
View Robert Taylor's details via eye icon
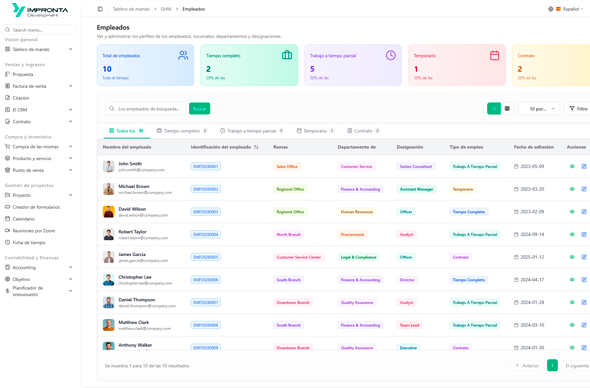click(x=572, y=234)
